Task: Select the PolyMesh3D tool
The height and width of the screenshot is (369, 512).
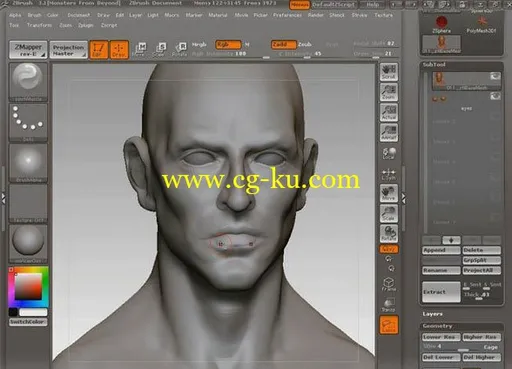Action: (x=481, y=24)
